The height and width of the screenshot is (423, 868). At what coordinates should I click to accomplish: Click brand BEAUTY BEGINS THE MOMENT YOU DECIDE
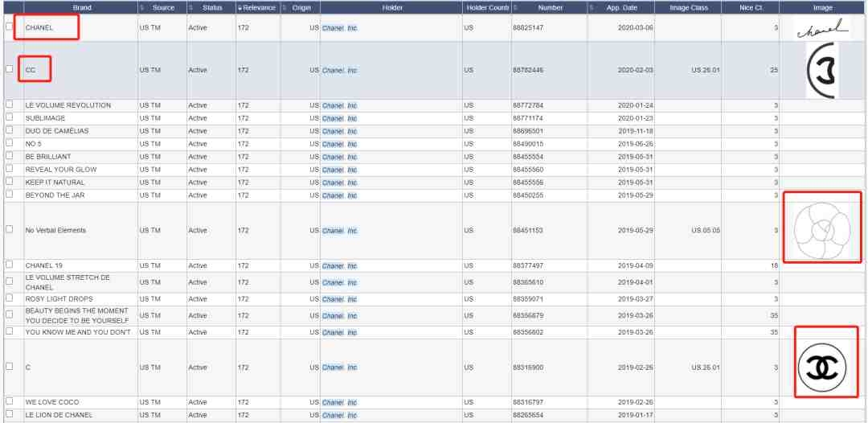77,315
